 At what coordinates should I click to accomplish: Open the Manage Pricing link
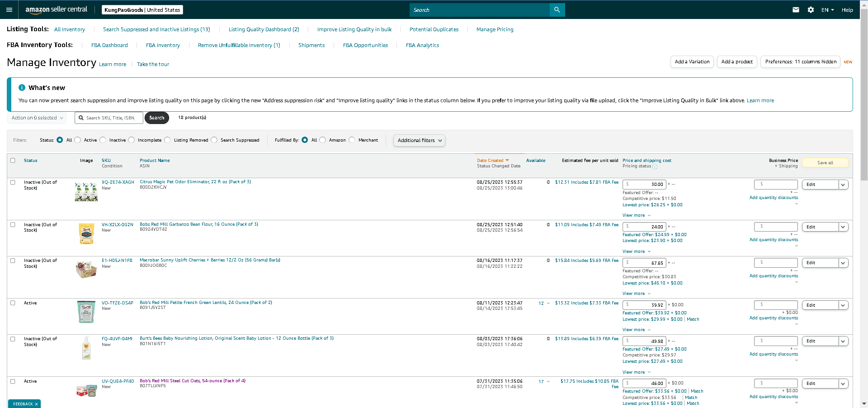pos(495,29)
